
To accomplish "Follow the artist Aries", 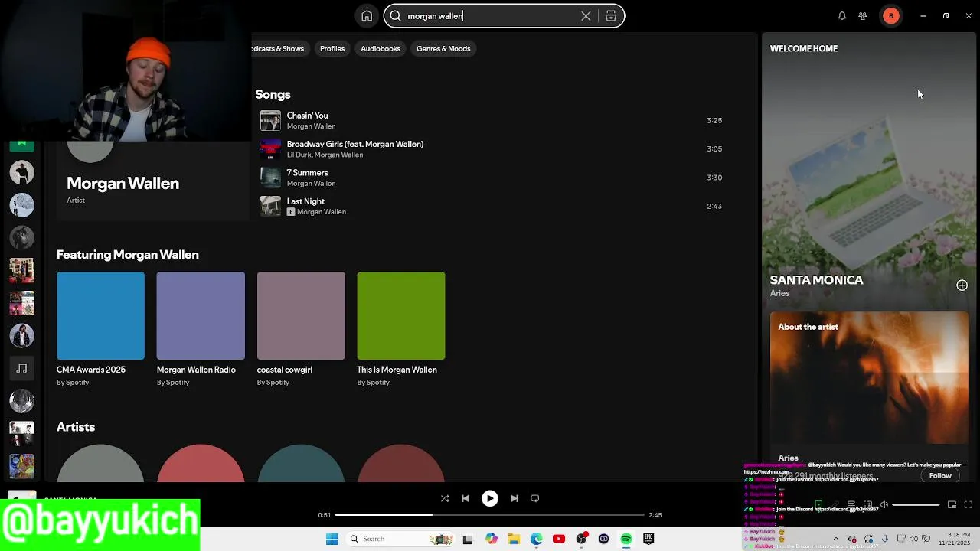I will (940, 476).
